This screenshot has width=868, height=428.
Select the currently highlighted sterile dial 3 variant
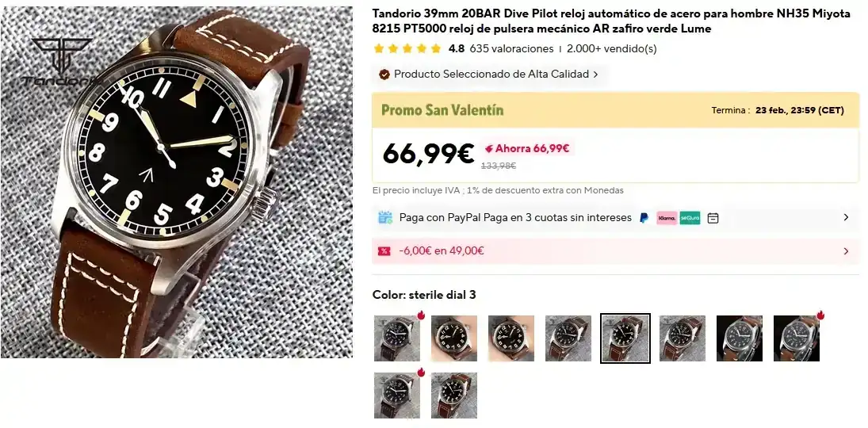coord(625,338)
